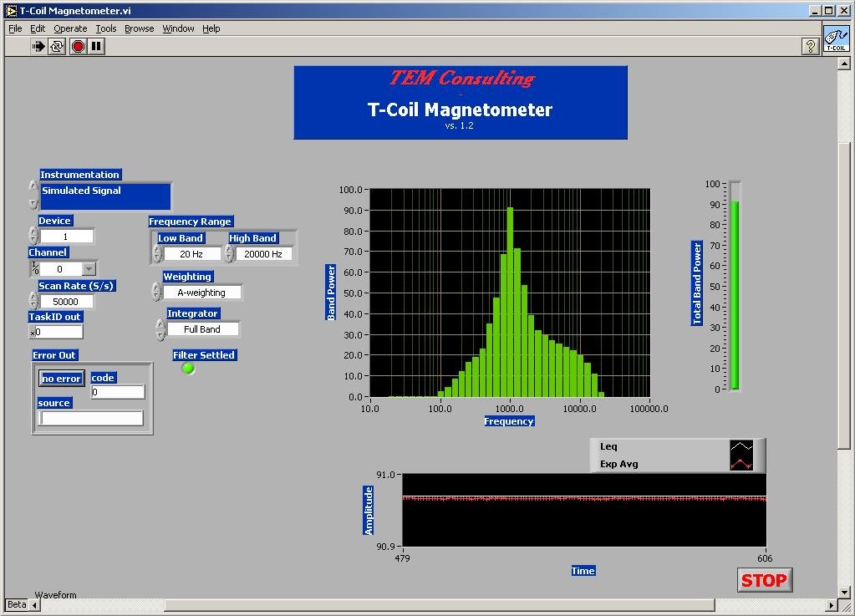Click the Beta label at bottom-left
This screenshot has width=855, height=616.
(17, 604)
